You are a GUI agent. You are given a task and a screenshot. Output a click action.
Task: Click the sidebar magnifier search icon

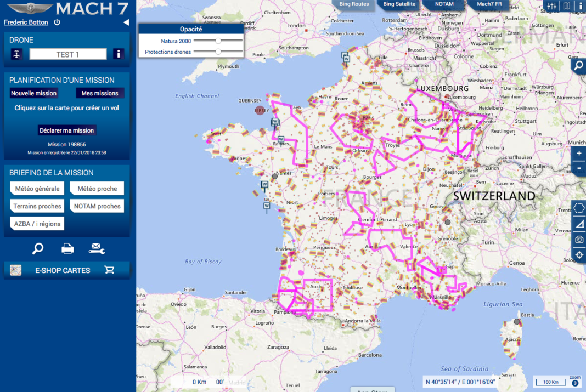[38, 248]
